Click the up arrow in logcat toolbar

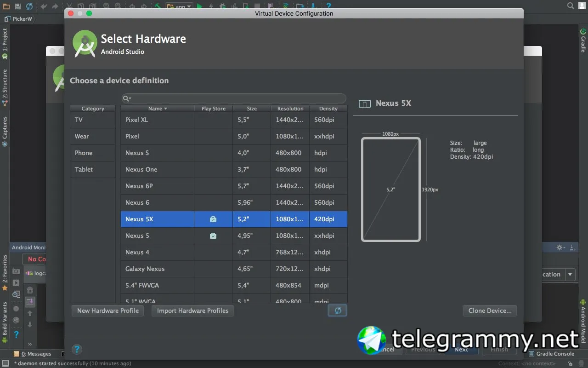pyautogui.click(x=30, y=313)
